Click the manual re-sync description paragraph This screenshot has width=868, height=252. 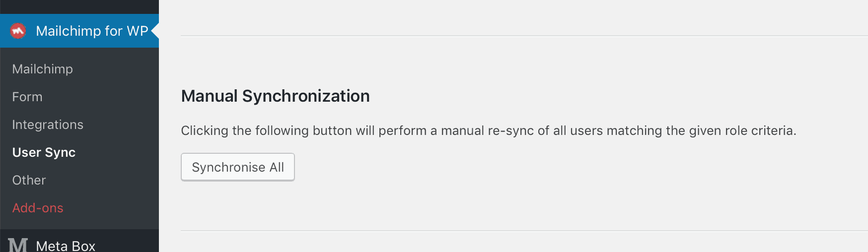coord(489,130)
